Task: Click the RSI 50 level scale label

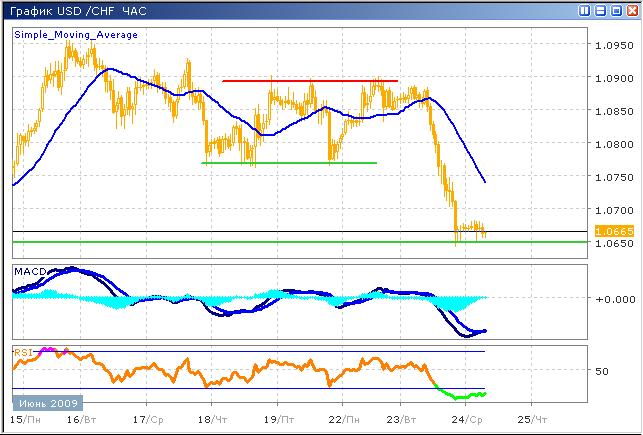Action: coord(602,371)
